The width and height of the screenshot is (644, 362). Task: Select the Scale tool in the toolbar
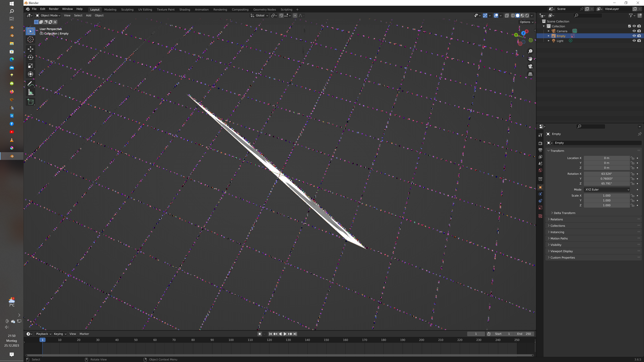pos(31,66)
